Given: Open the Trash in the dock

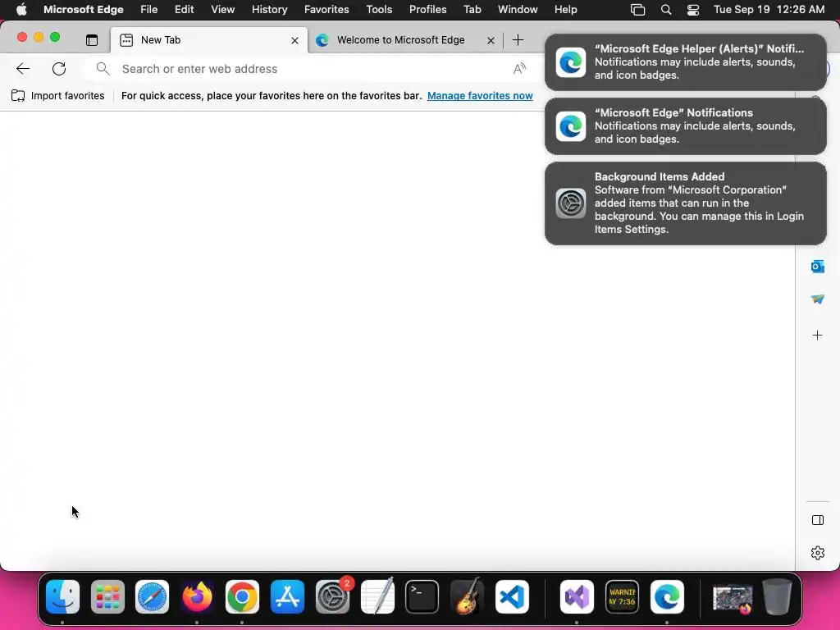Looking at the screenshot, I should coord(778,597).
